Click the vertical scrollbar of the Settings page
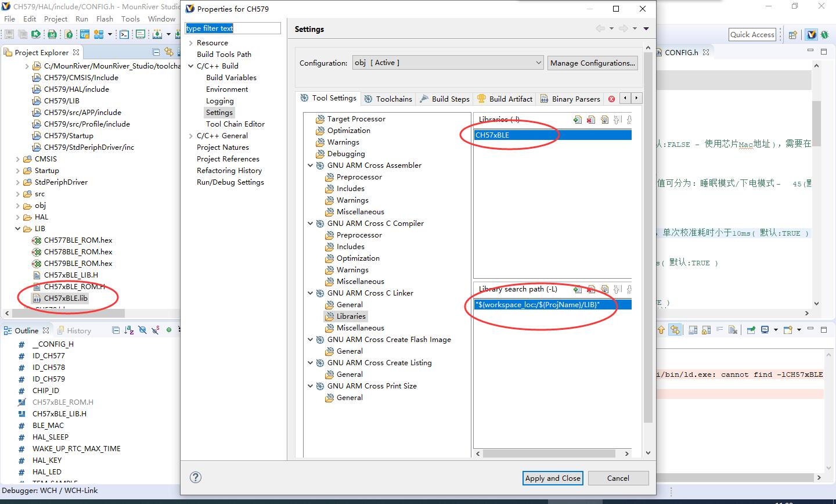The height and width of the screenshot is (504, 836). click(x=648, y=250)
